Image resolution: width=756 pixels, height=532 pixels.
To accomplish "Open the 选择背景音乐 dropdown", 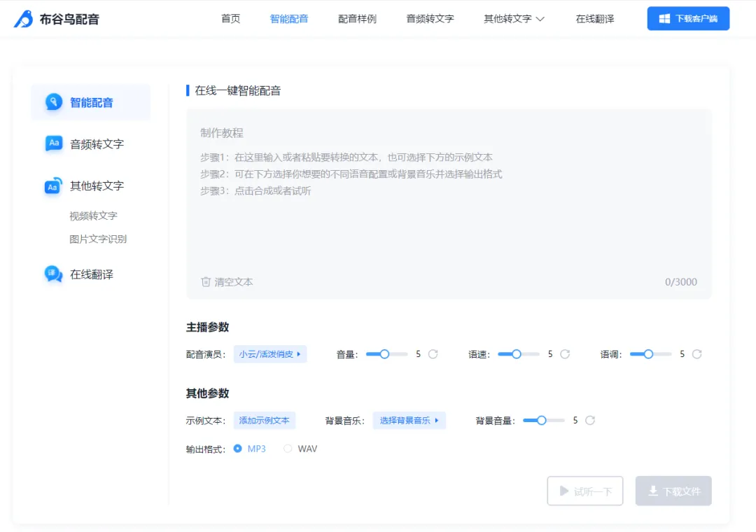I will (409, 420).
